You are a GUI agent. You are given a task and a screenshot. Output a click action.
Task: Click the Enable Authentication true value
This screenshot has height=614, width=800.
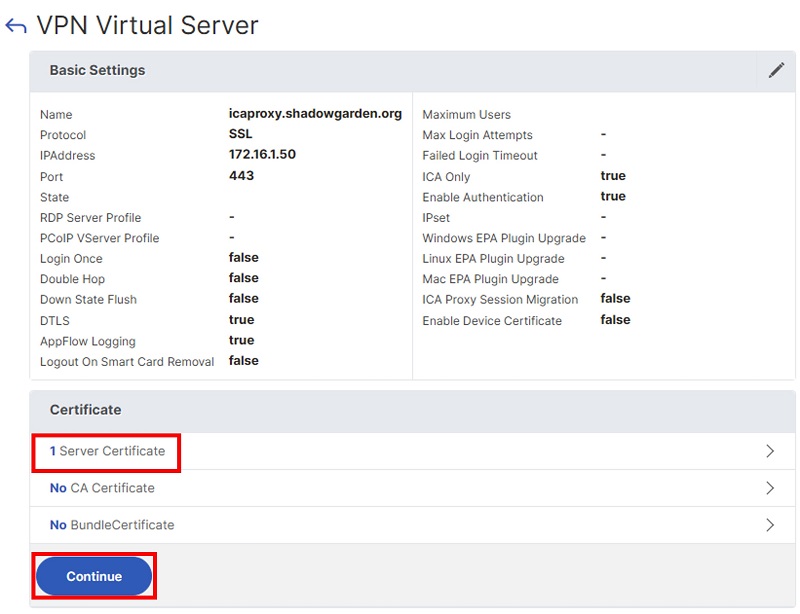pos(613,196)
